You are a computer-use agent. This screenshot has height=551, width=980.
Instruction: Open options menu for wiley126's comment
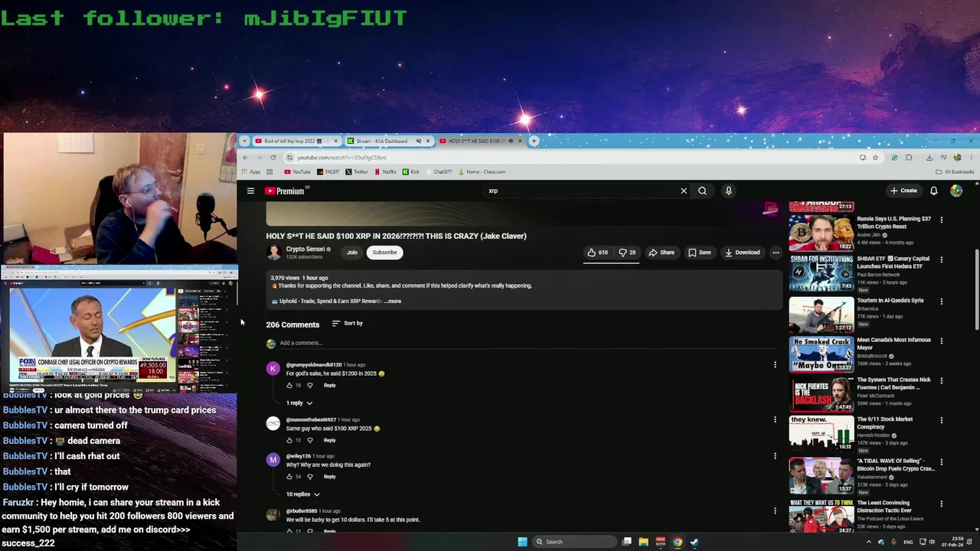point(775,456)
